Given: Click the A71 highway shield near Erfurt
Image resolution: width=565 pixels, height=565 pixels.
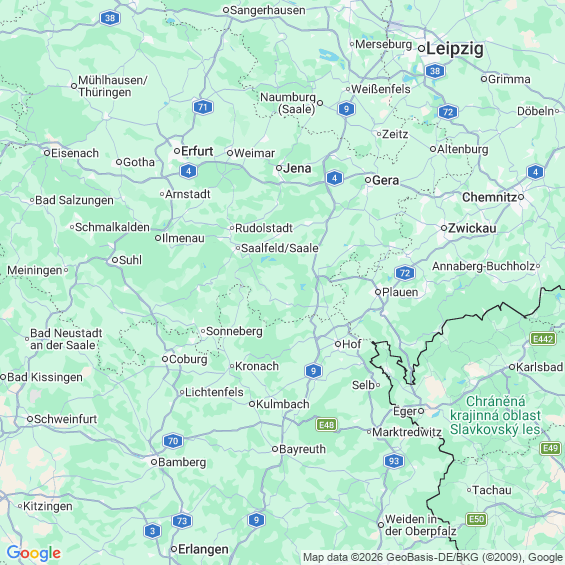Looking at the screenshot, I should click(203, 107).
